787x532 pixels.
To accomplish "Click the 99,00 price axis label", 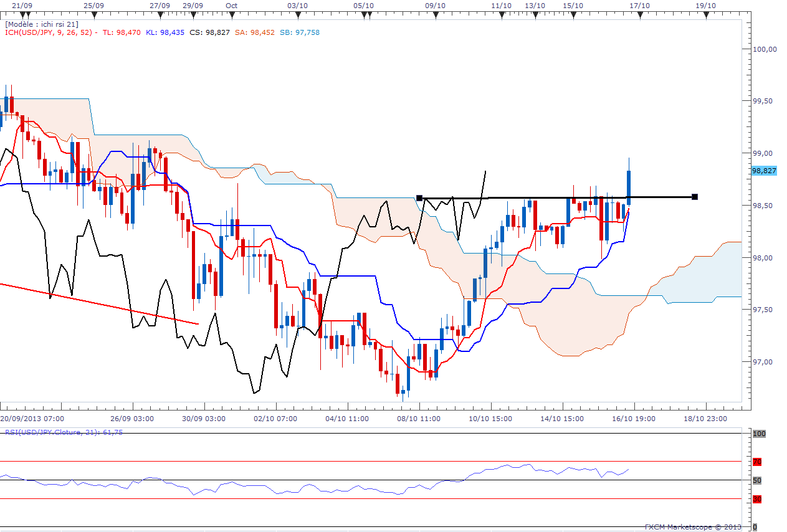I will coord(764,153).
